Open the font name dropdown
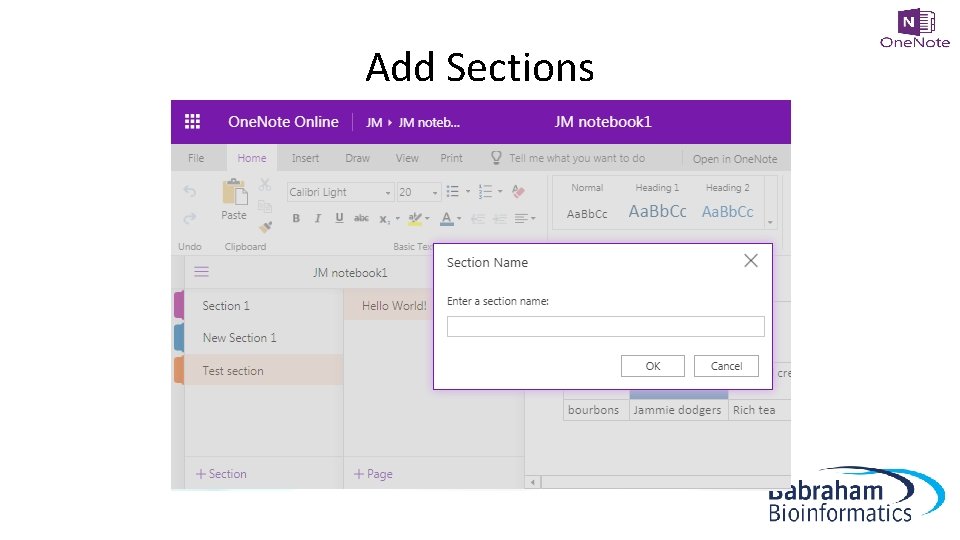Viewport: 960px width, 540px height. click(388, 193)
